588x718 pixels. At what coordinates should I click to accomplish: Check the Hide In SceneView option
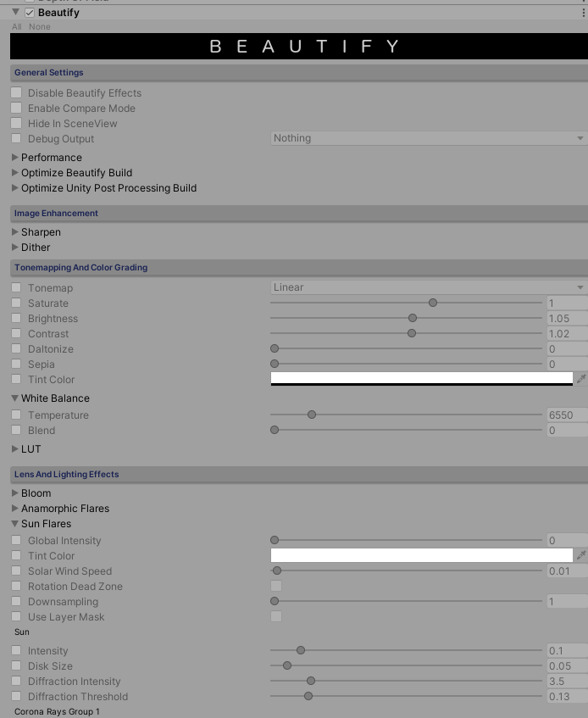coord(16,123)
